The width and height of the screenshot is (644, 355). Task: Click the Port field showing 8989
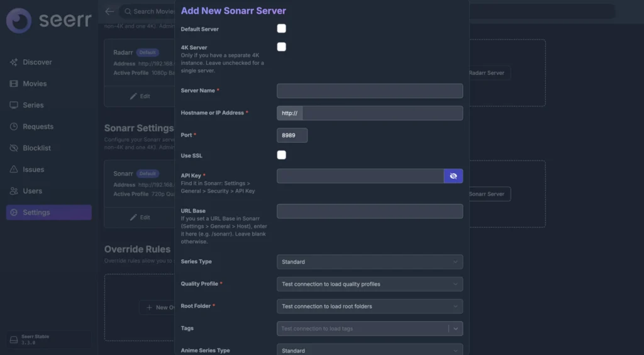pos(292,135)
